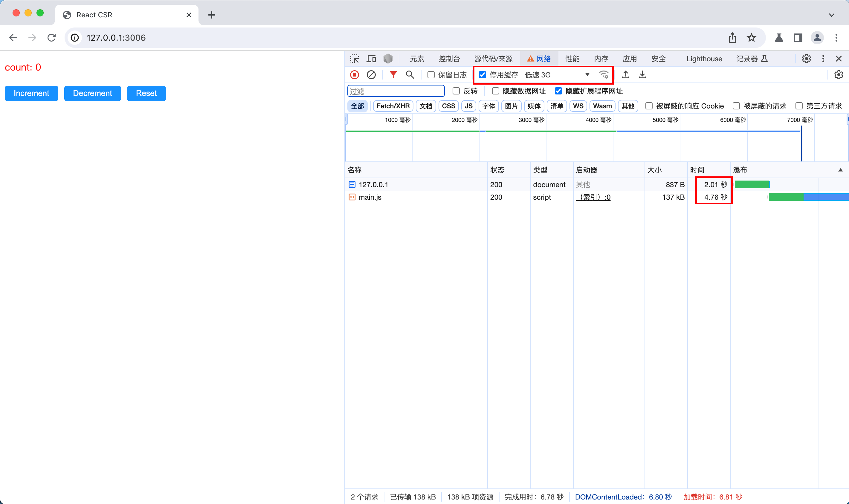Open a new browser tab

(212, 15)
